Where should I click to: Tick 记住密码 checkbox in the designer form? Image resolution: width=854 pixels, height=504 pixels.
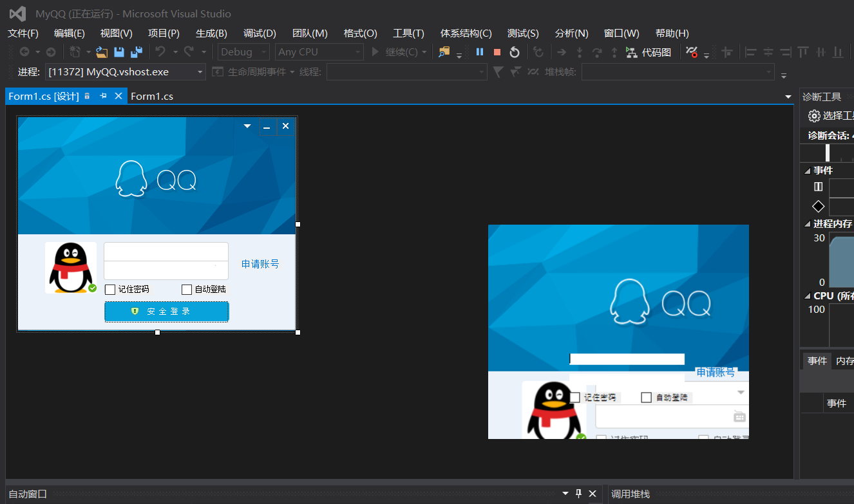[x=110, y=290]
